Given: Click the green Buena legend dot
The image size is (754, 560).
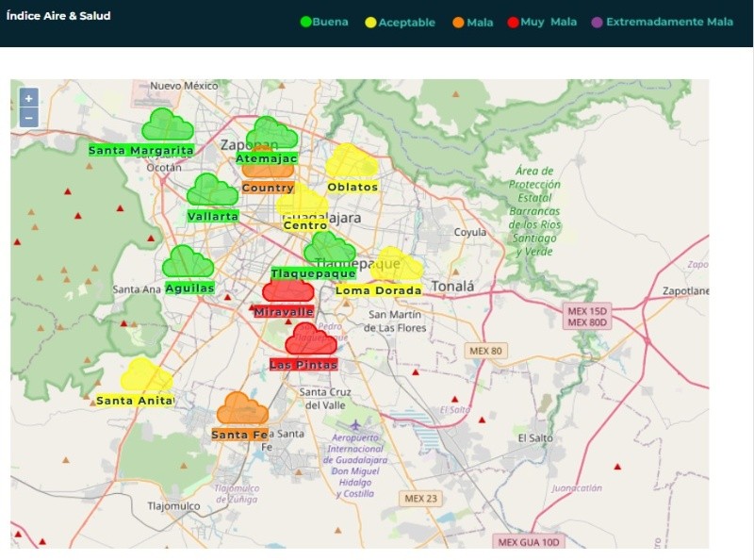Looking at the screenshot, I should pos(305,22).
